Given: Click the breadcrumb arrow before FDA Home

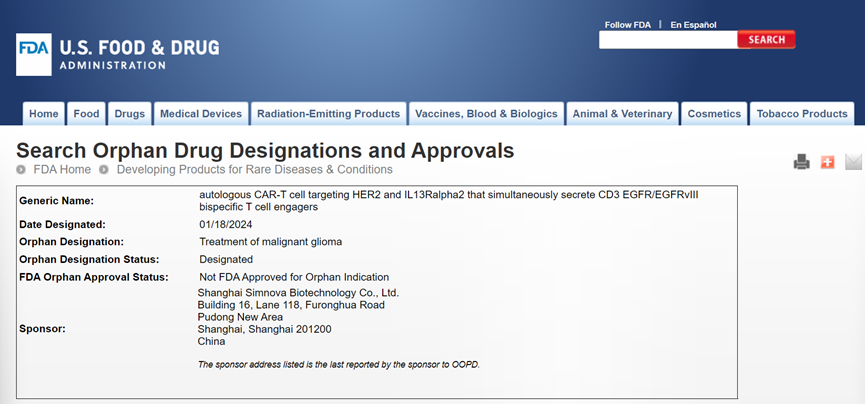Looking at the screenshot, I should coord(23,170).
